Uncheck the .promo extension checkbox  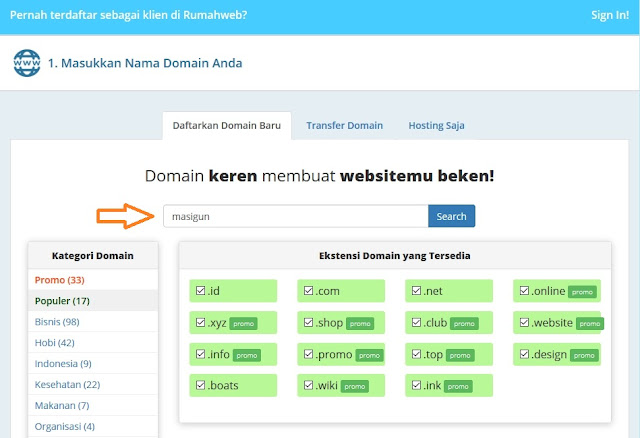tap(309, 354)
